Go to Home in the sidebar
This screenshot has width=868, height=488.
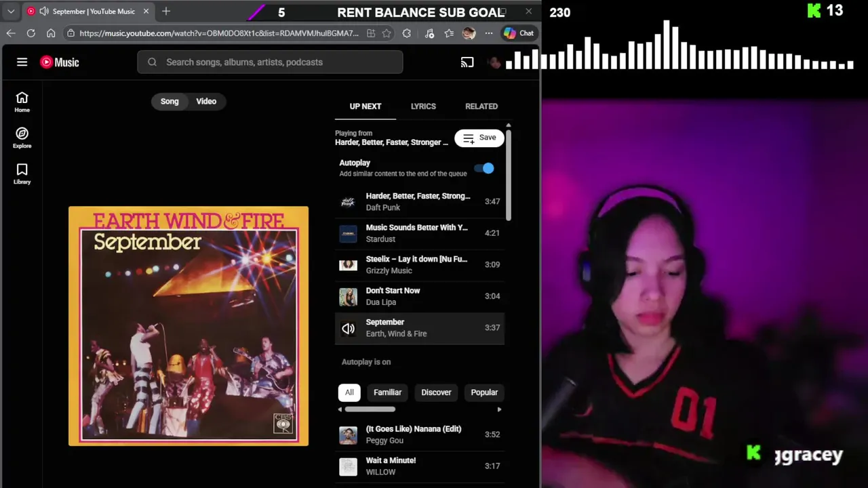pos(22,102)
